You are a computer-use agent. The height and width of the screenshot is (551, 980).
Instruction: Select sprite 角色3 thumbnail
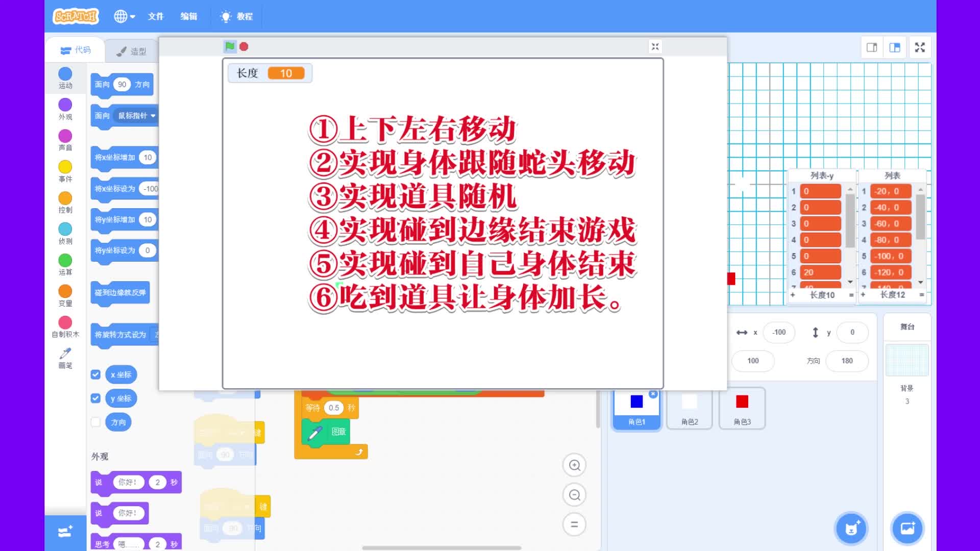(x=742, y=408)
